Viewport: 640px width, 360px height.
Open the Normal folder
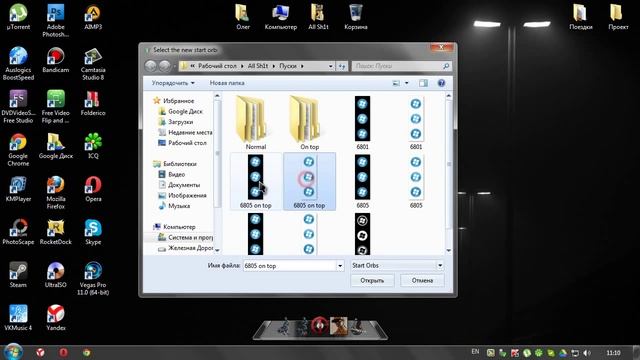coord(256,122)
